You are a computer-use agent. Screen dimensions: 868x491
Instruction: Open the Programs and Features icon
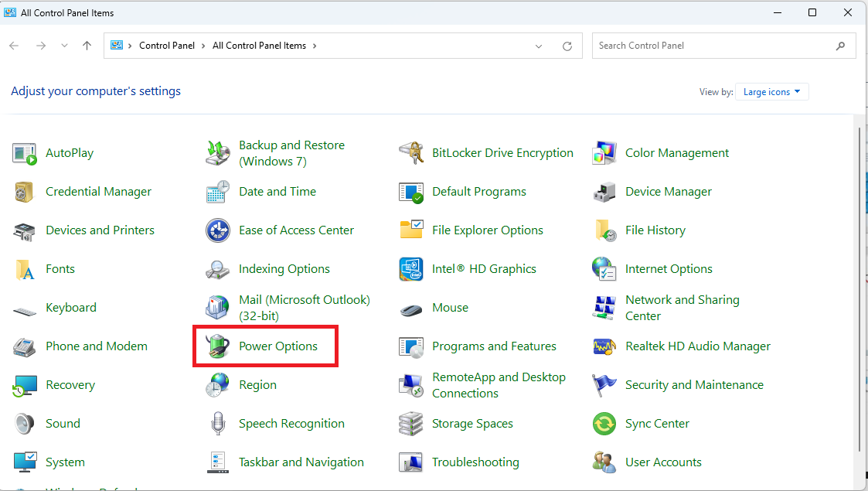tap(410, 347)
